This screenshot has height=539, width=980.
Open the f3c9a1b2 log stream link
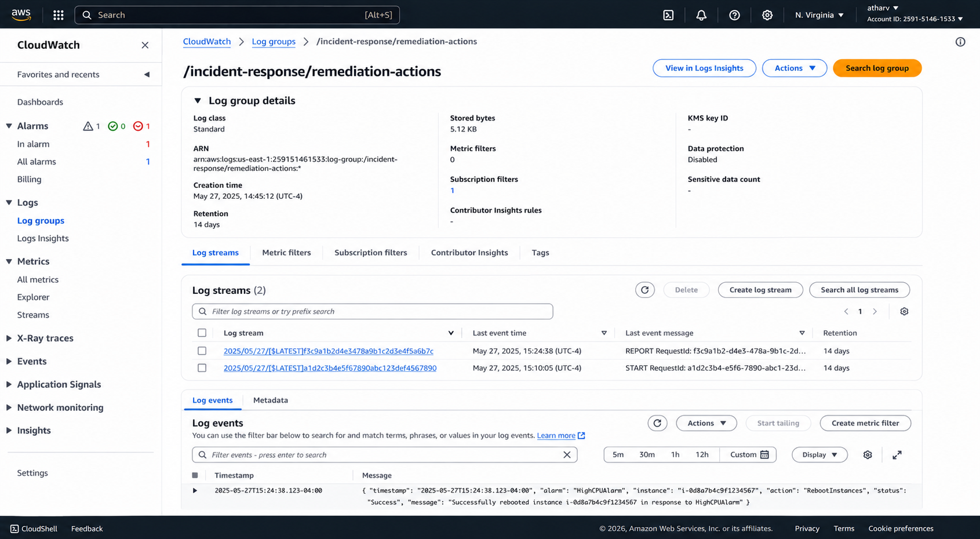(329, 351)
